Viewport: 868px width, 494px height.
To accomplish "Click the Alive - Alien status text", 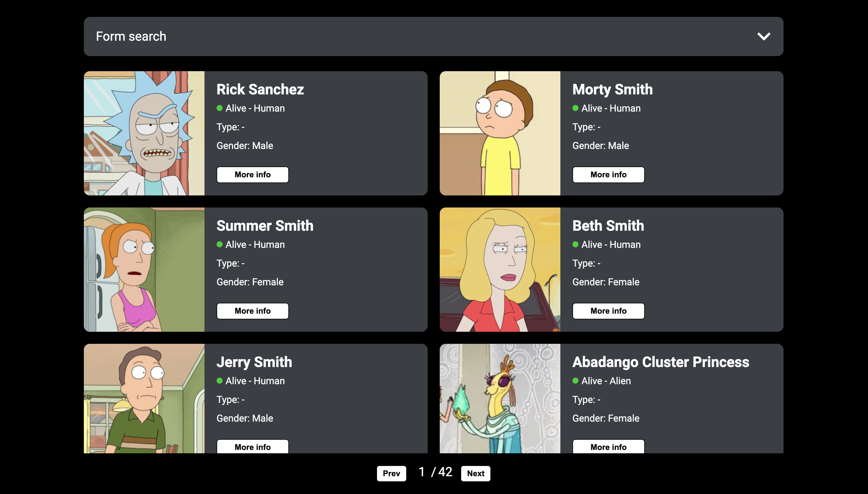I will pos(606,381).
